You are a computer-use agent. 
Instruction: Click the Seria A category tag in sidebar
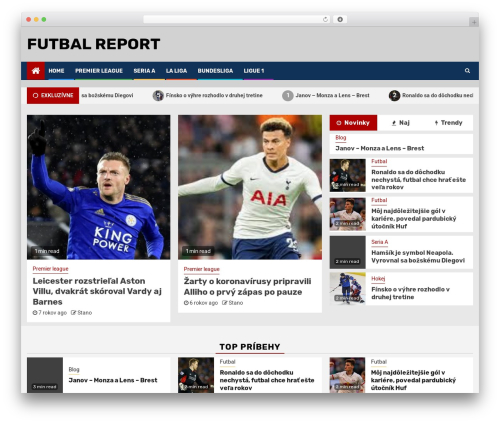[380, 242]
